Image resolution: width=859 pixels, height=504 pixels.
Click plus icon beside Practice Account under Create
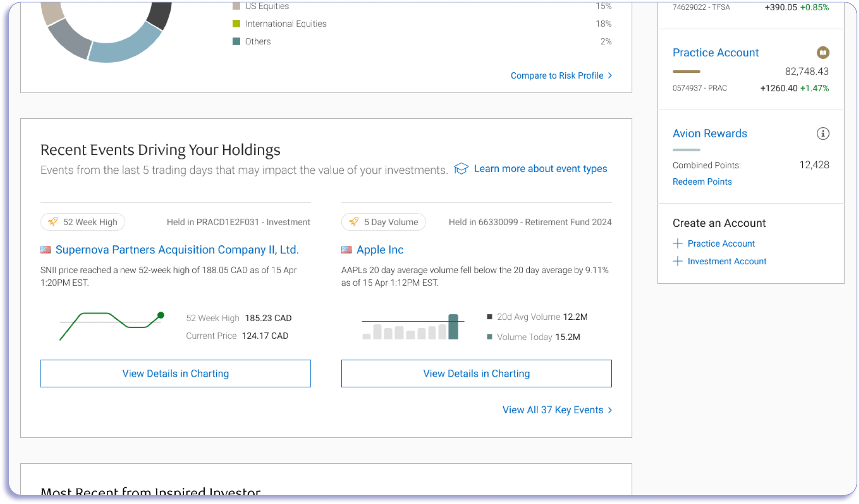tap(678, 243)
